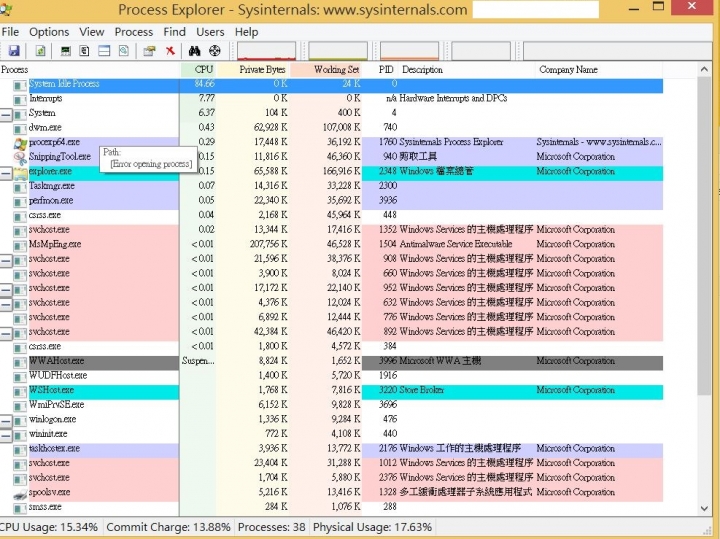Screen dimensions: 720x539
Task: Click the spoolsv.exe printer icon
Action: pyautogui.click(x=20, y=494)
